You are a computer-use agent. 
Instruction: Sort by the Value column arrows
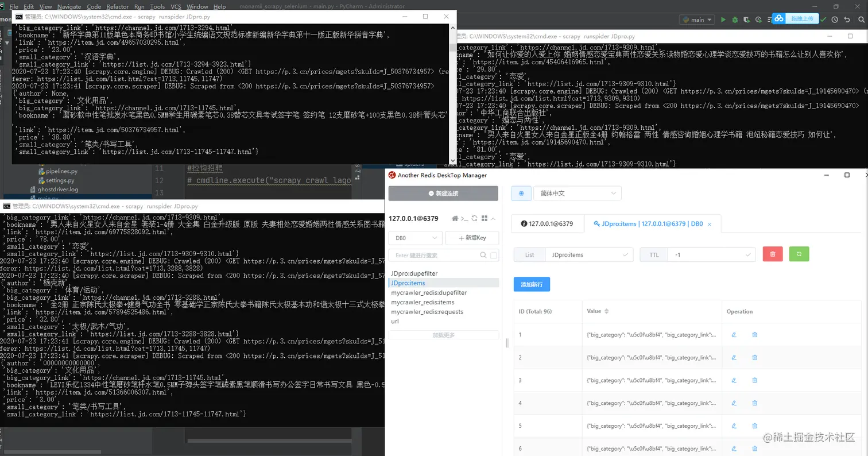click(607, 311)
